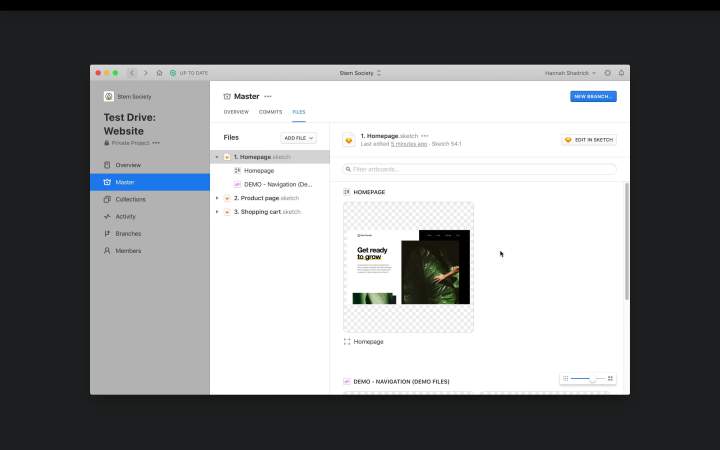Click the large grid icon right of the zoom slider
Image resolution: width=720 pixels, height=450 pixels.
coord(610,378)
